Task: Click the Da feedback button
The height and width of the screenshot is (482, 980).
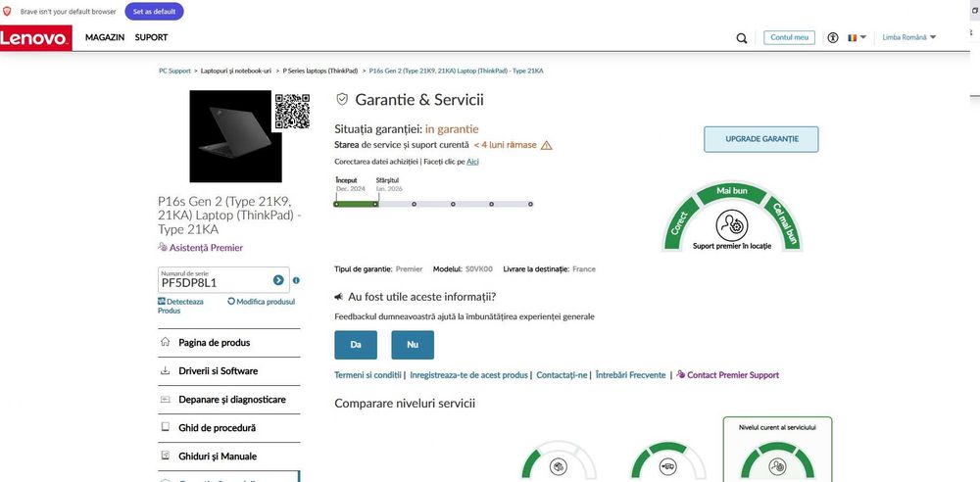Action: 356,345
